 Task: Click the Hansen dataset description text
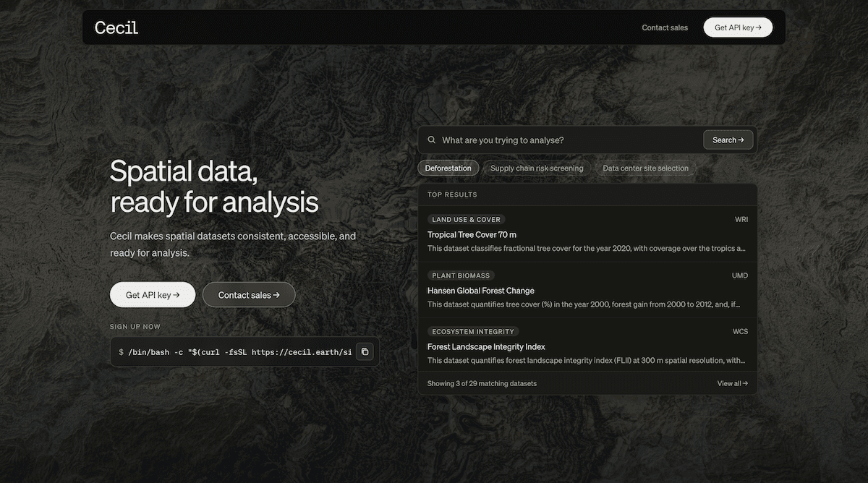584,304
